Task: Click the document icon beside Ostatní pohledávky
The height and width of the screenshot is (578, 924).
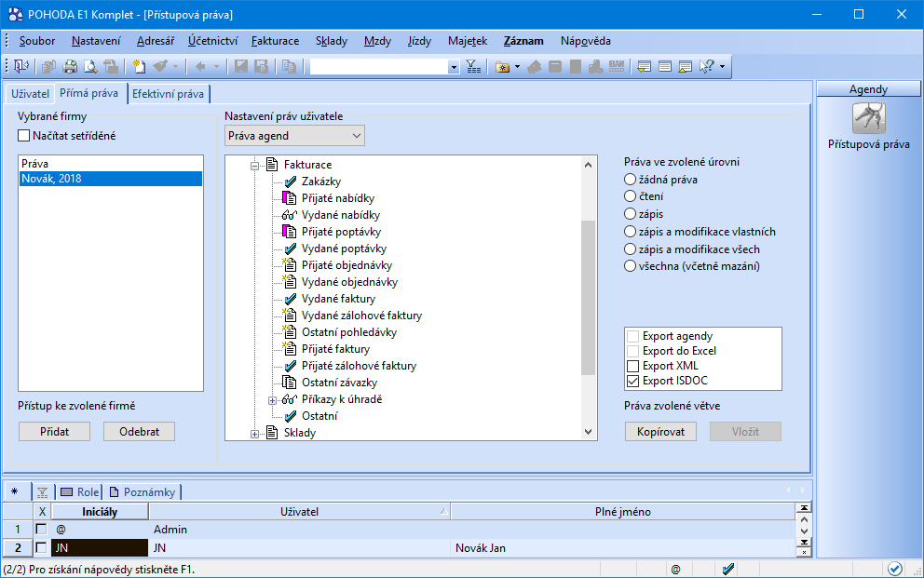Action: tap(289, 332)
